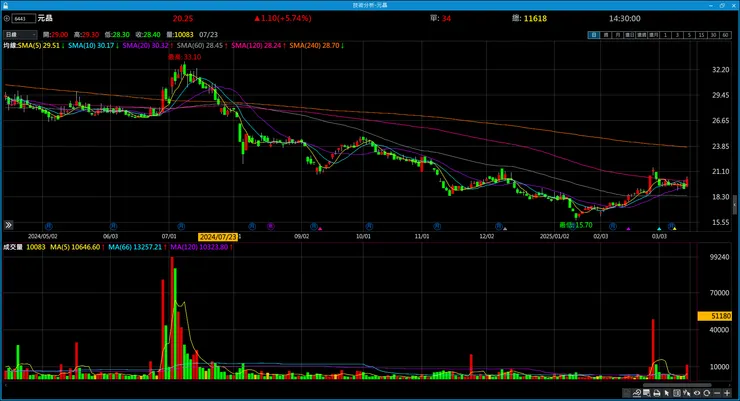The width and height of the screenshot is (740, 401).
Task: Expand the side panel double-chevron button
Action: [8, 225]
